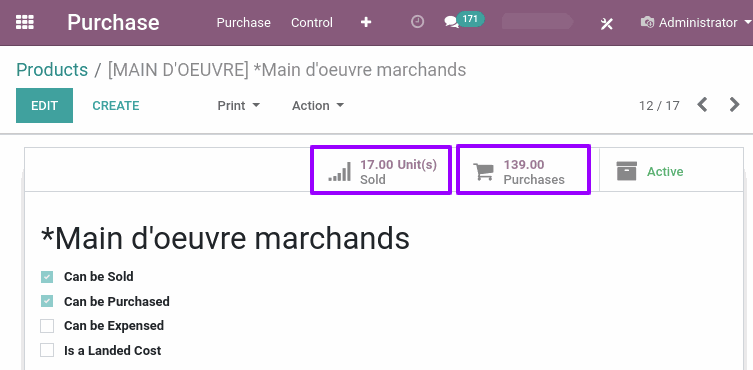Open the Control menu in navbar
This screenshot has height=370, width=753.
coord(312,23)
